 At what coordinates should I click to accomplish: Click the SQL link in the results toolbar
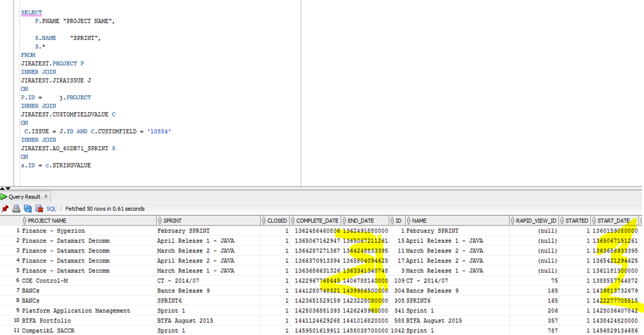pyautogui.click(x=52, y=209)
